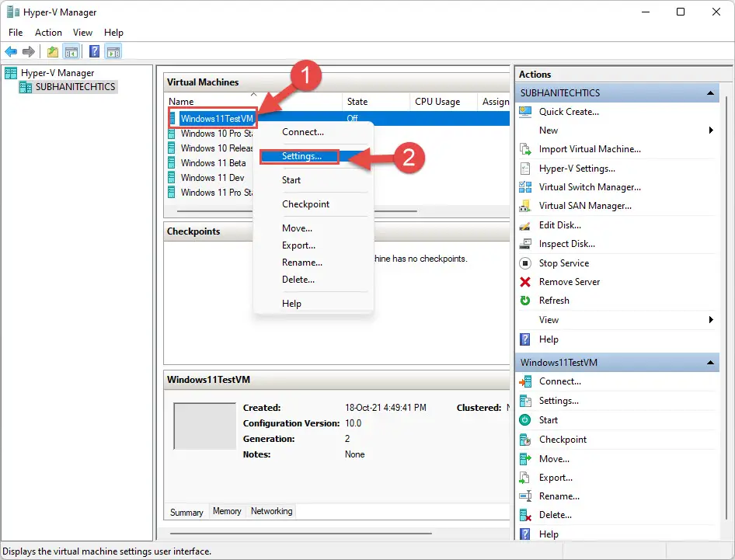Click the Connect icon under Windows11TestVM actions
The height and width of the screenshot is (560, 735).
(x=525, y=381)
